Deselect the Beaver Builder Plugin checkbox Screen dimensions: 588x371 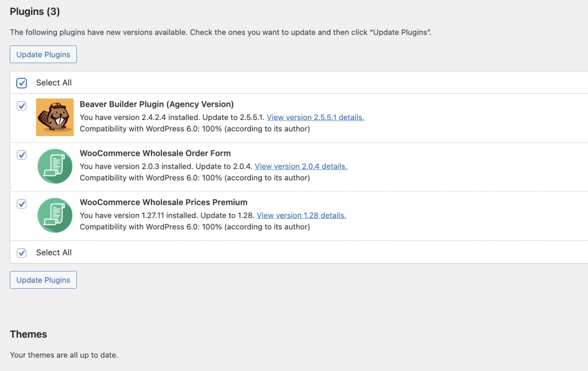pos(21,106)
